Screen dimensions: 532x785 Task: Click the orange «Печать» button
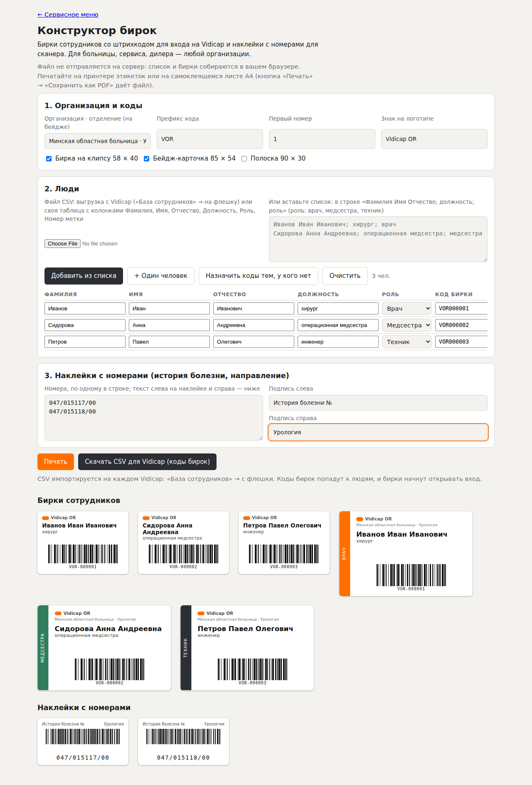56,462
